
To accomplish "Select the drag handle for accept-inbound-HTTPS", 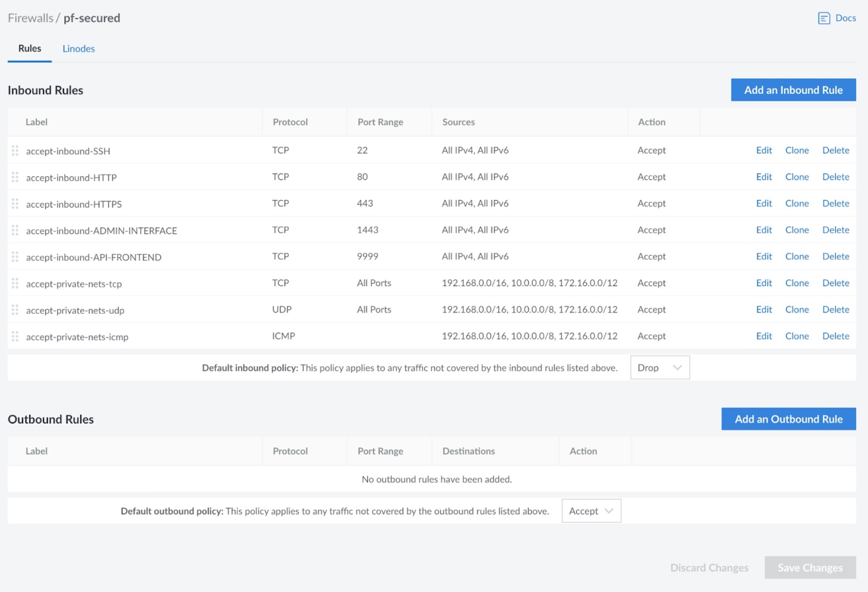I will point(15,204).
